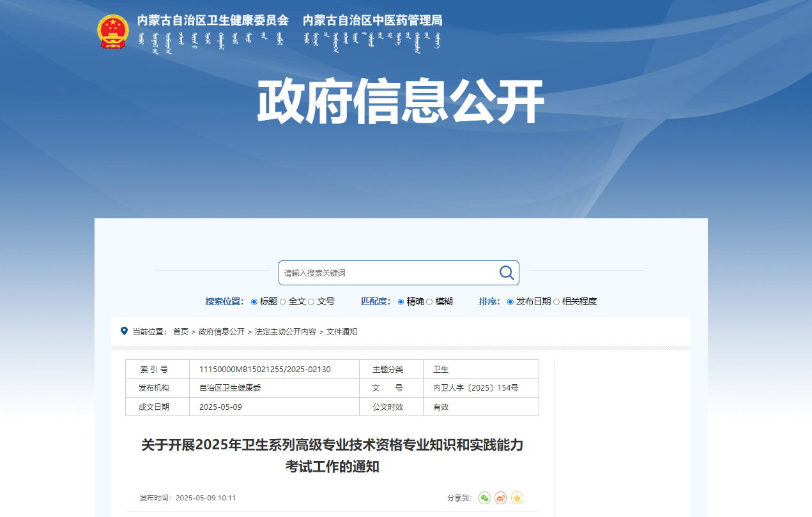Click the 政府信息公开 banner heading
Viewport: 812px width, 517px height.
pyautogui.click(x=401, y=102)
